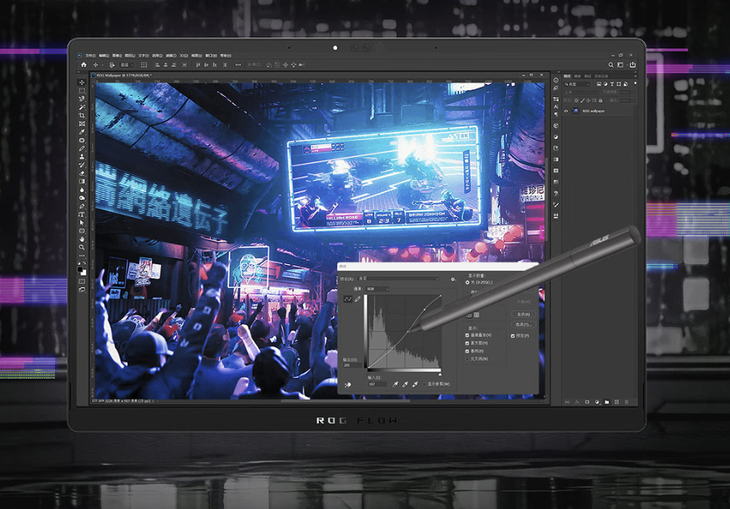Select the Move tool in the toolbar
Screen dimensions: 730x509
[82, 84]
